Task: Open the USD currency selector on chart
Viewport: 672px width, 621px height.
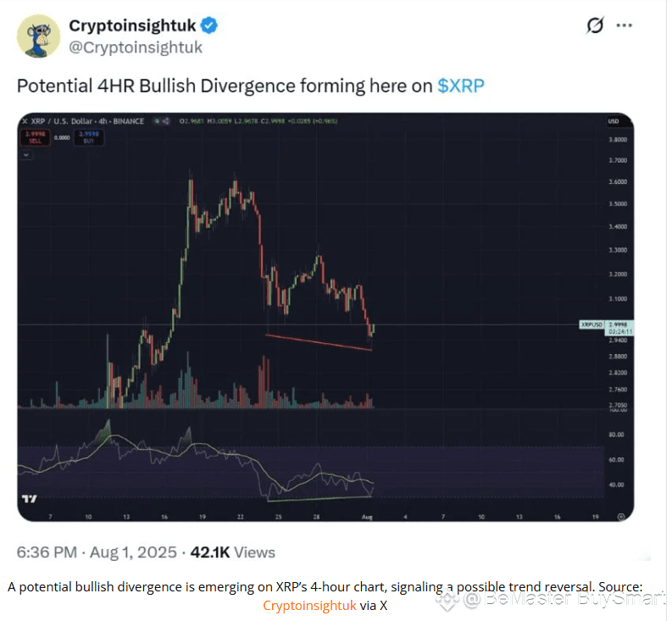Action: pyautogui.click(x=614, y=121)
